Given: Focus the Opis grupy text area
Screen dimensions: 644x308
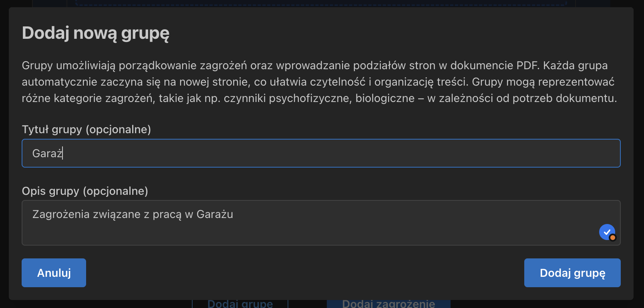Looking at the screenshot, I should pyautogui.click(x=321, y=223).
